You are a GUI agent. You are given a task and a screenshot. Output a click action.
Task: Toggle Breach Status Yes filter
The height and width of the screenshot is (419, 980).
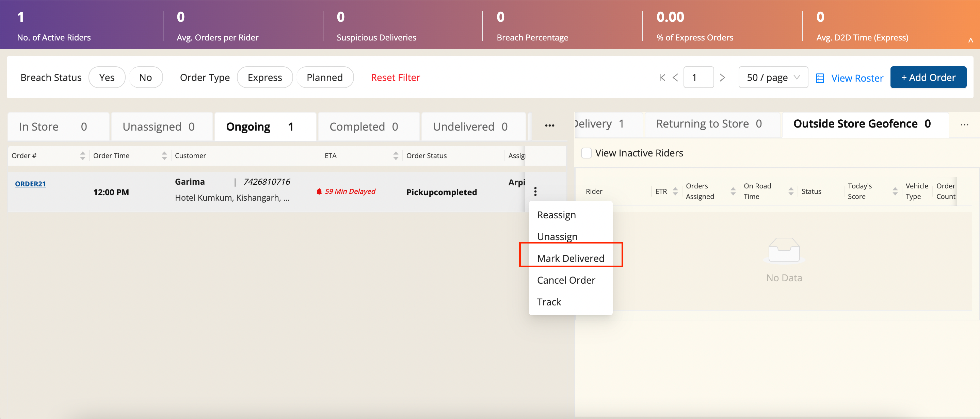pyautogui.click(x=107, y=78)
